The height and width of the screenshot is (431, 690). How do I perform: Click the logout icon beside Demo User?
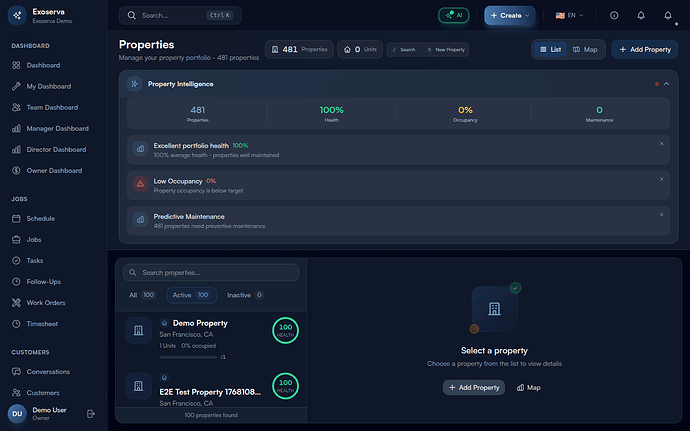tap(91, 413)
